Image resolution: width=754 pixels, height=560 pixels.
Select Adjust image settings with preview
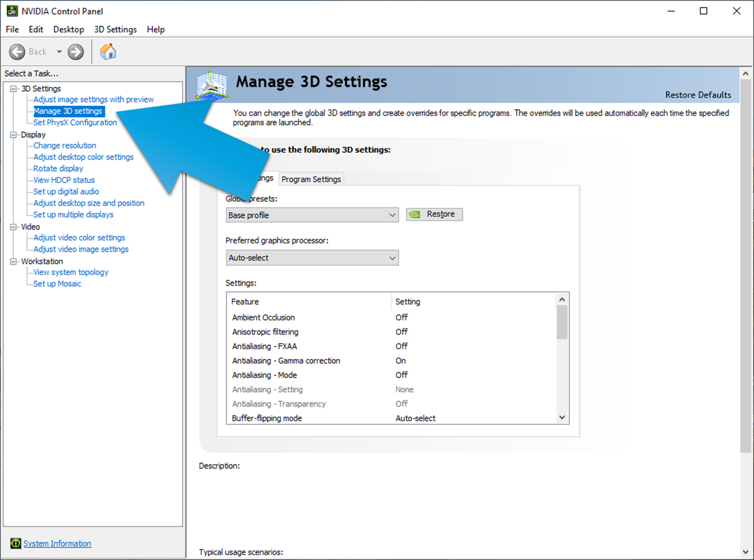click(94, 100)
